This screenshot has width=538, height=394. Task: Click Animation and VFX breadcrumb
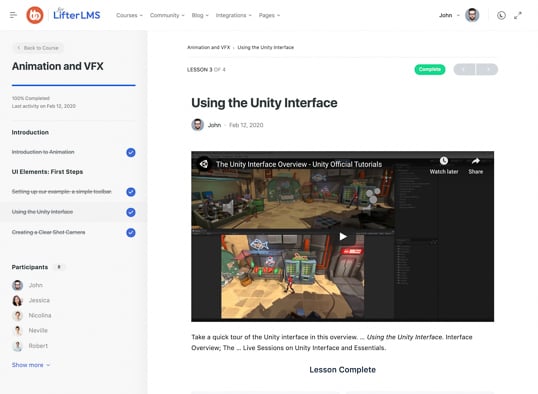coord(209,47)
